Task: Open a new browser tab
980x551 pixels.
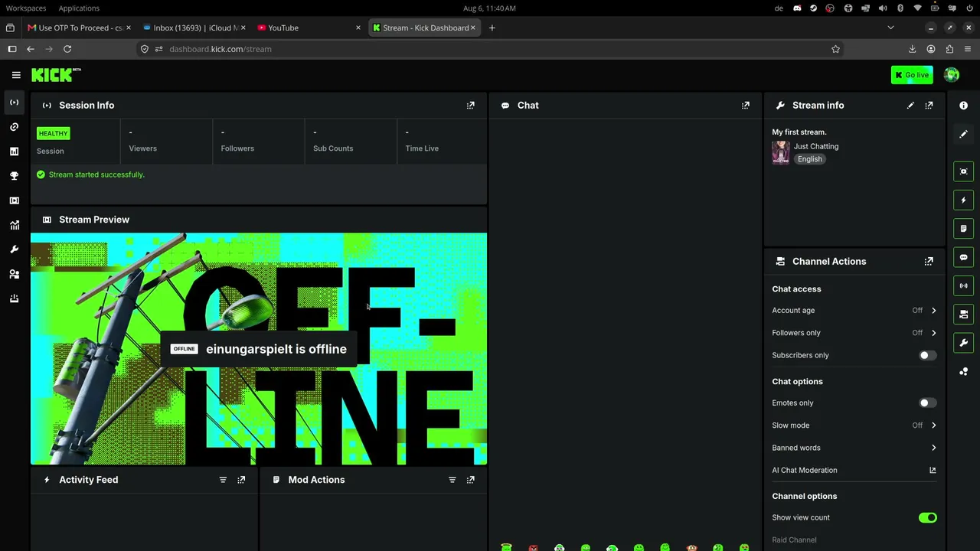Action: [492, 28]
